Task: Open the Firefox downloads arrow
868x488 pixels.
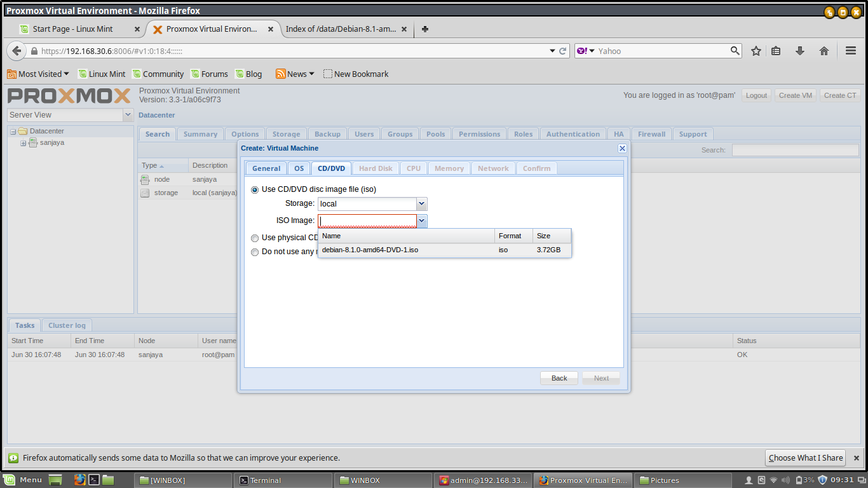Action: pos(800,51)
